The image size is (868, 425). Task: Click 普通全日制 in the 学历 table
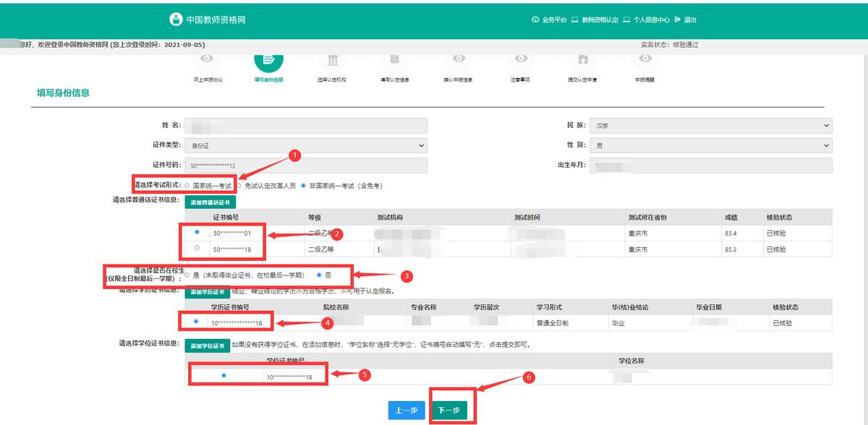(x=552, y=323)
